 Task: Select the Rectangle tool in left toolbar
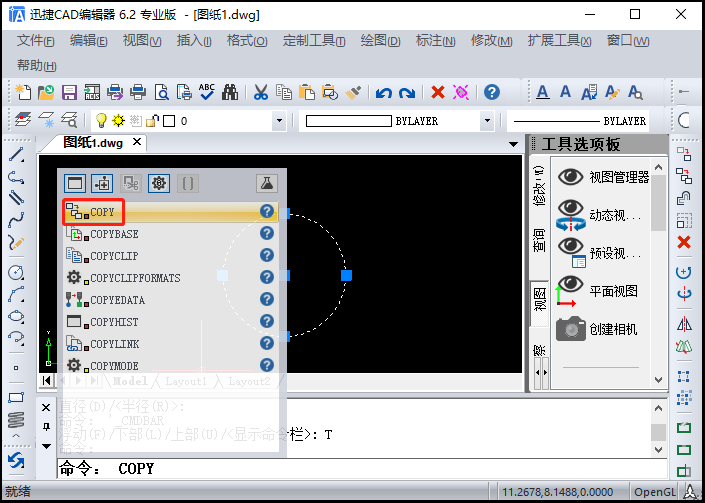[16, 397]
